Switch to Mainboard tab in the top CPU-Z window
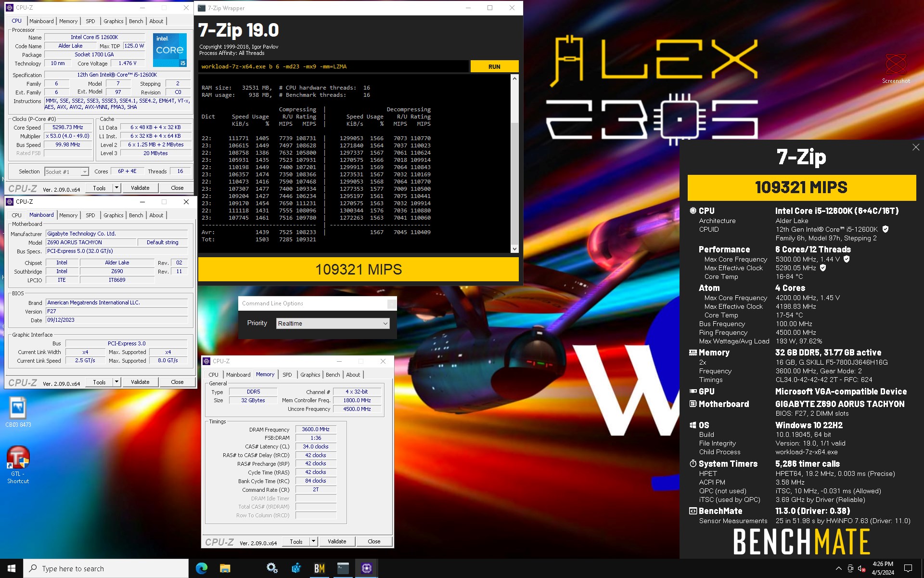The height and width of the screenshot is (578, 924). tap(41, 21)
